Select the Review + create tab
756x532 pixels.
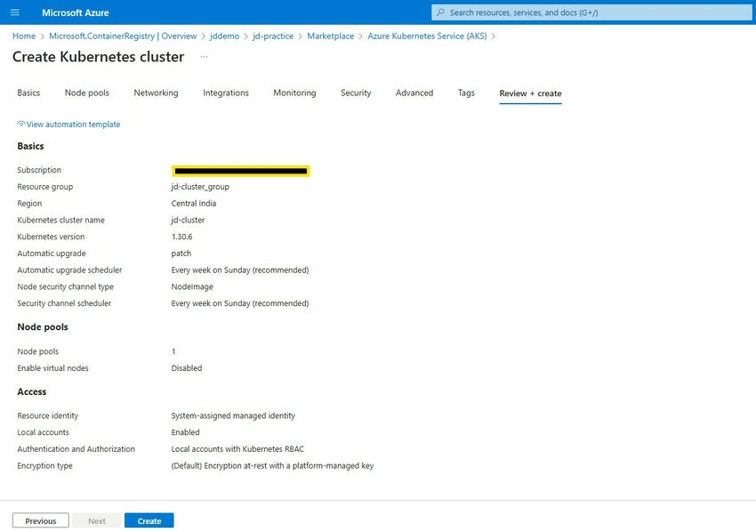coord(530,93)
